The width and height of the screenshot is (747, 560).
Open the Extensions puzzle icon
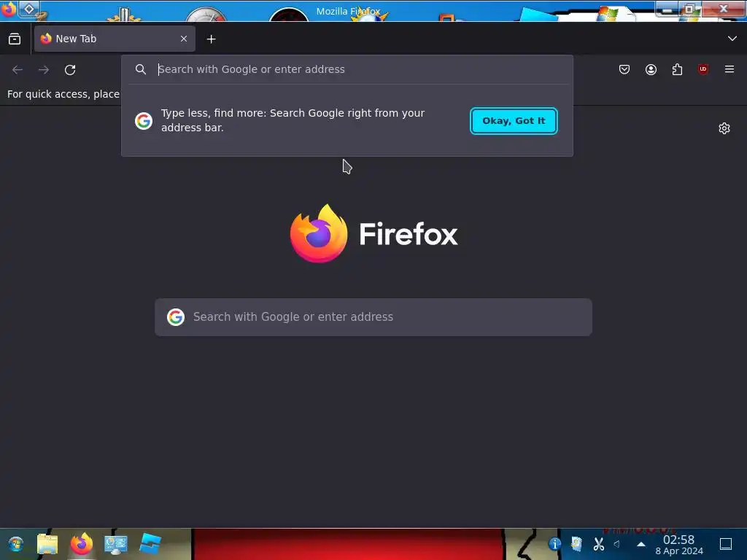point(677,69)
